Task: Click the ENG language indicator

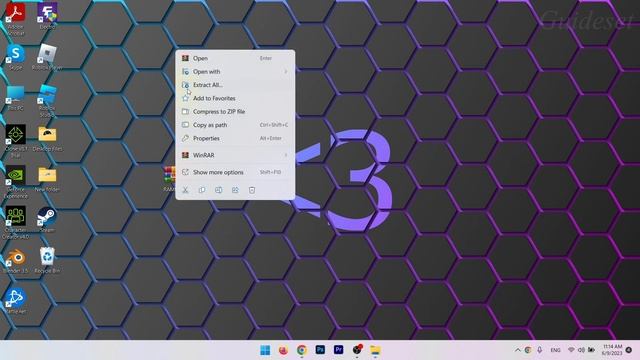Action: (555, 350)
